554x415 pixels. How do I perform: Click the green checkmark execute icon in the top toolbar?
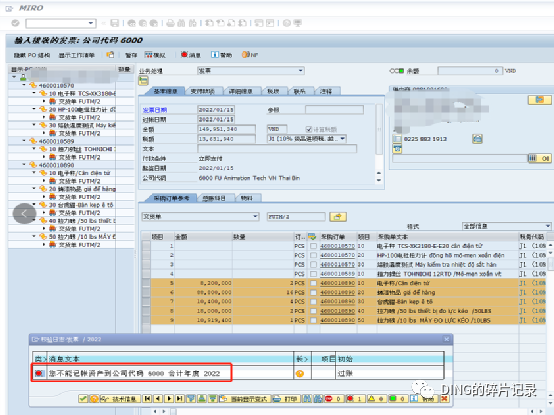pyautogui.click(x=15, y=23)
